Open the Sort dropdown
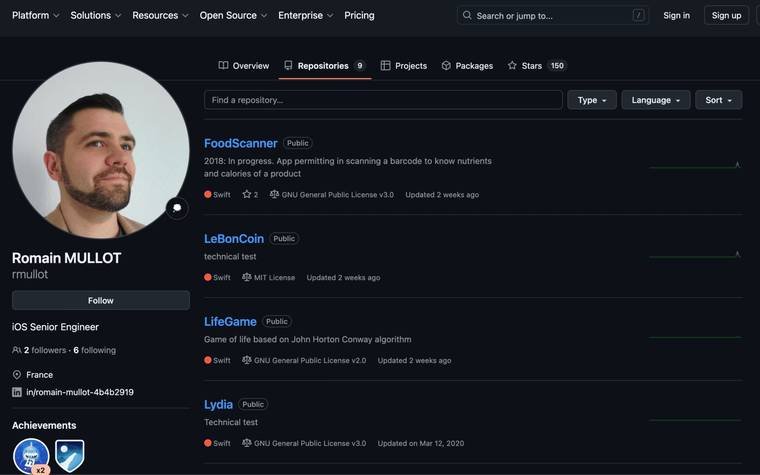 click(718, 100)
